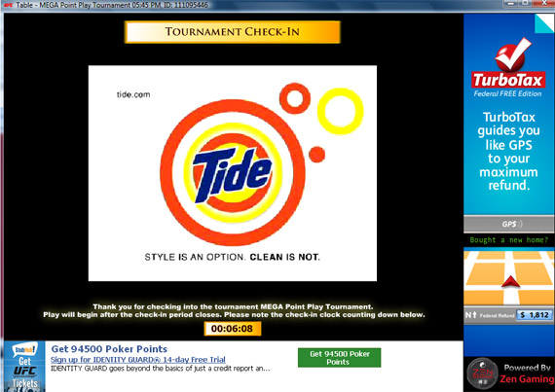Viewport: 555px width, 392px height.
Task: Click the red navigation arrow on map
Action: click(510, 281)
